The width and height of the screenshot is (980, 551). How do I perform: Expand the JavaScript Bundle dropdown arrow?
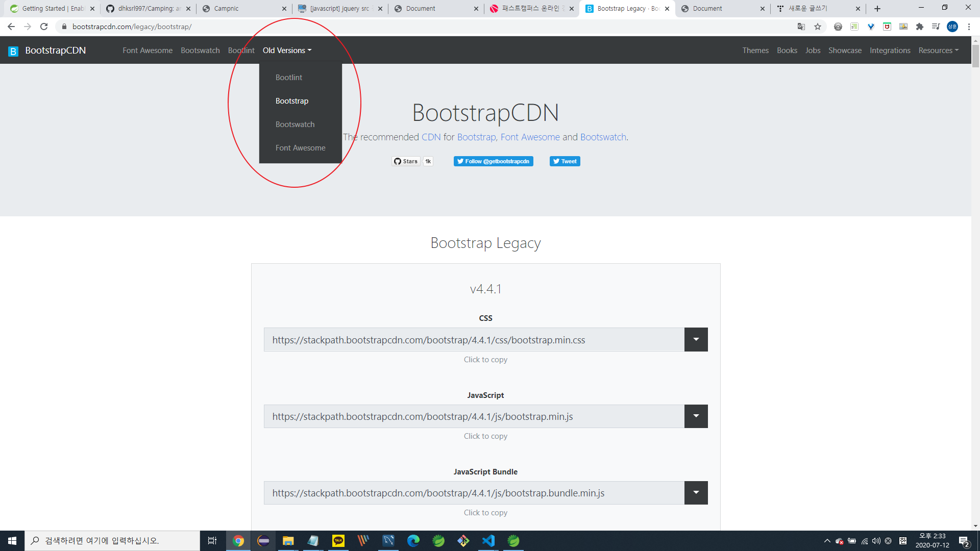click(696, 493)
